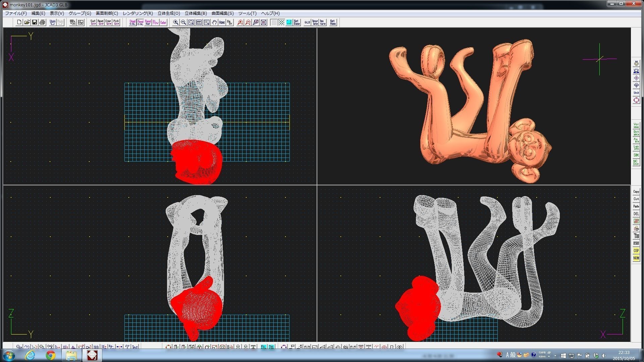
Task: Print using the printer toolbar icon
Action: [x=42, y=22]
